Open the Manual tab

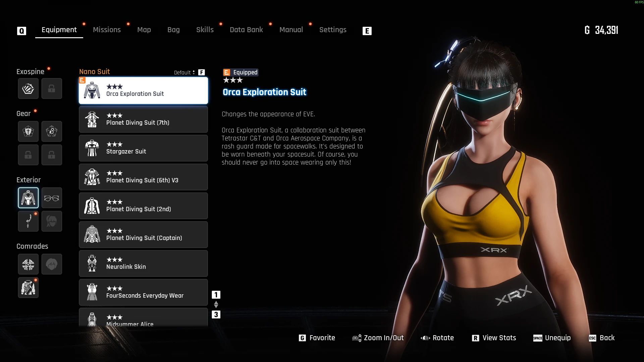291,30
